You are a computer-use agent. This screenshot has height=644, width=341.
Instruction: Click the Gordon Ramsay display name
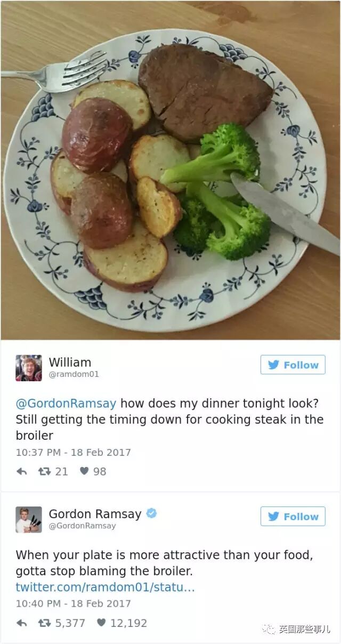tap(95, 514)
